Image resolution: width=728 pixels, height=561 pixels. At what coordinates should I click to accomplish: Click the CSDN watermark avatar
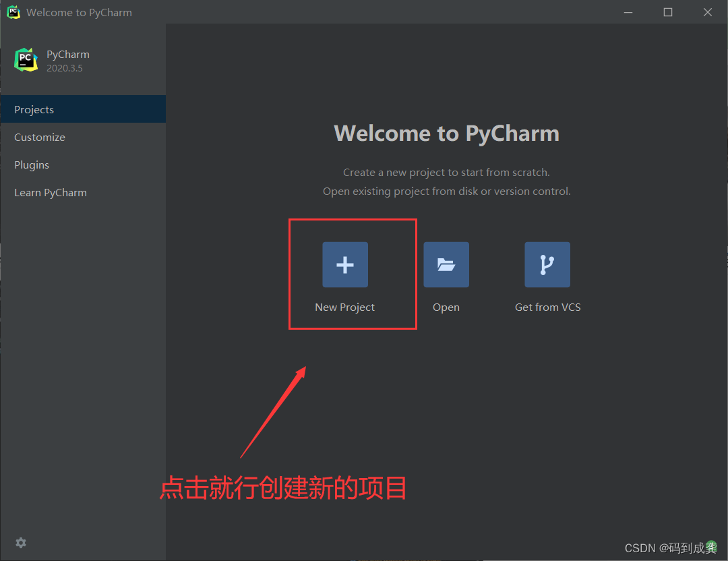(712, 546)
